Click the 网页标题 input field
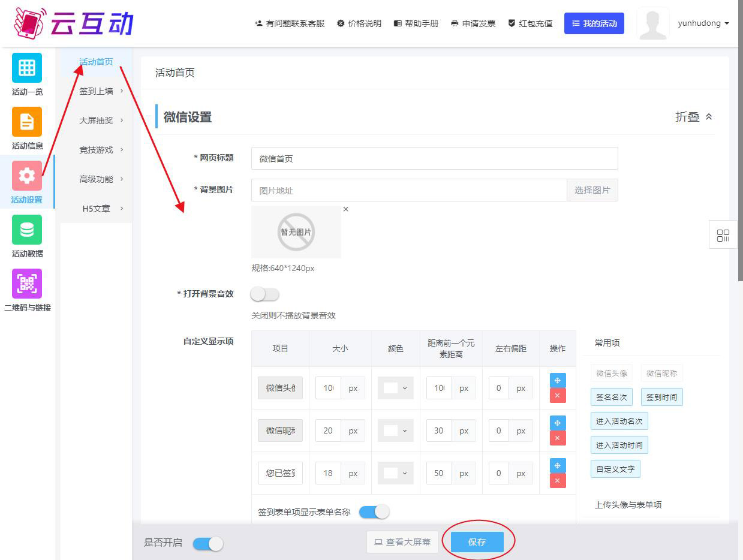Screen dimensions: 743x560 click(x=434, y=159)
